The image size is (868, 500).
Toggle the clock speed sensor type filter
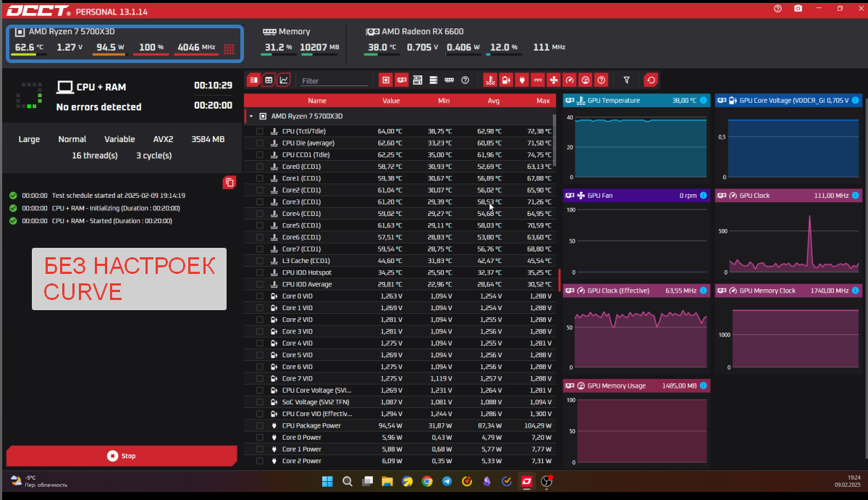tap(570, 80)
